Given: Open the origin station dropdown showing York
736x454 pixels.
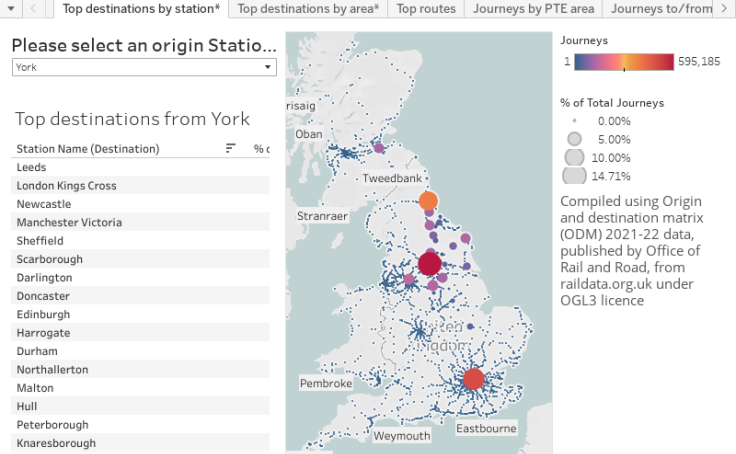Looking at the screenshot, I should coord(144,67).
